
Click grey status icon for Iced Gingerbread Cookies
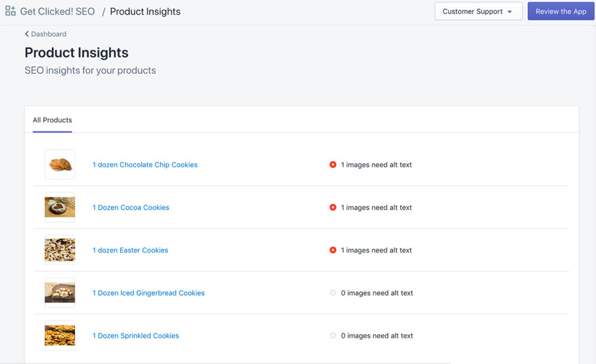[333, 292]
